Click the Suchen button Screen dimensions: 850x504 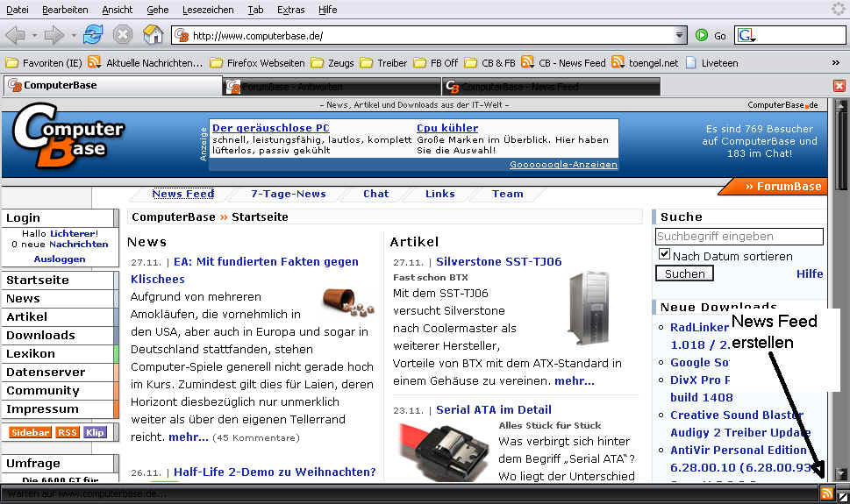coord(685,273)
